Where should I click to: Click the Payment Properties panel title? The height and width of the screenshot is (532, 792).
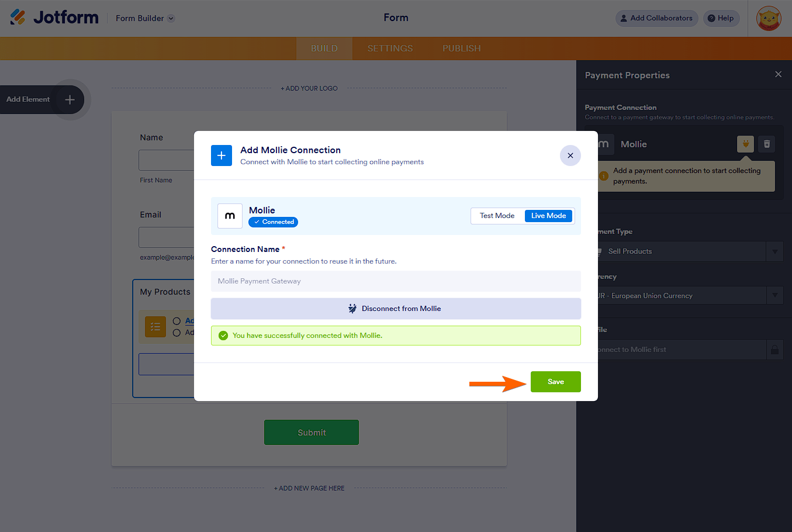pos(627,75)
